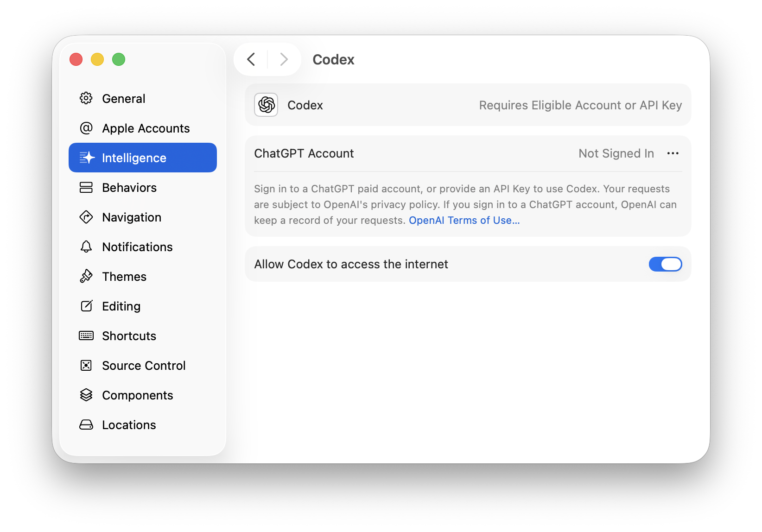Click the Behaviors icon in sidebar
Viewport: 762px width, 532px height.
click(x=86, y=187)
